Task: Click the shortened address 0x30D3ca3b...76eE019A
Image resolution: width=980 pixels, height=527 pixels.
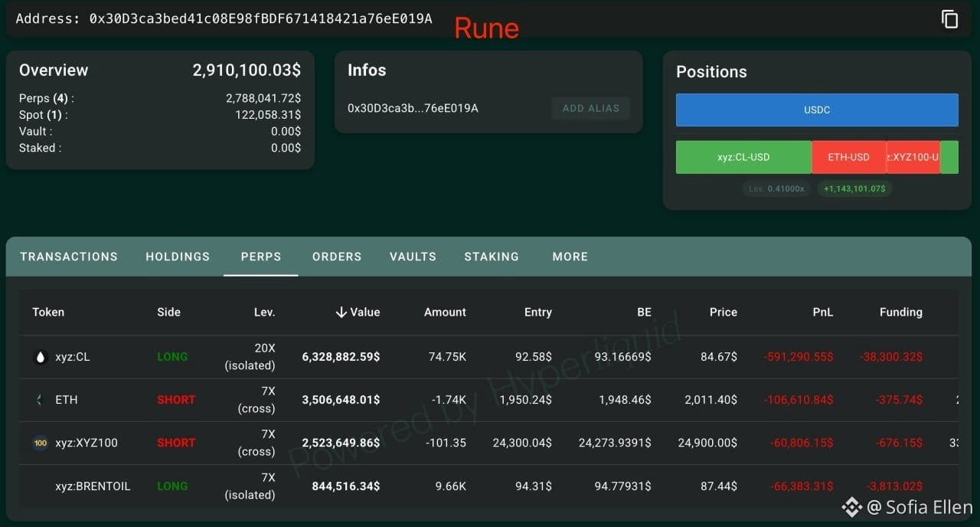Action: click(413, 108)
